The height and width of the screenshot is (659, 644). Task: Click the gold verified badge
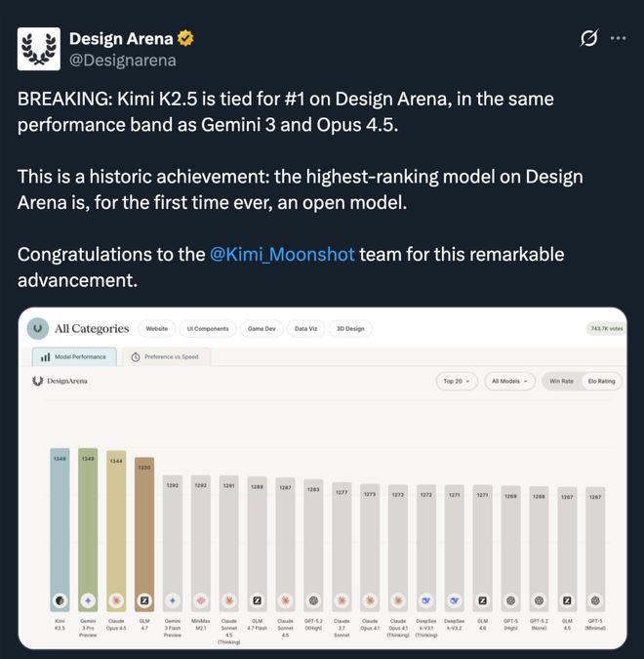pos(185,39)
